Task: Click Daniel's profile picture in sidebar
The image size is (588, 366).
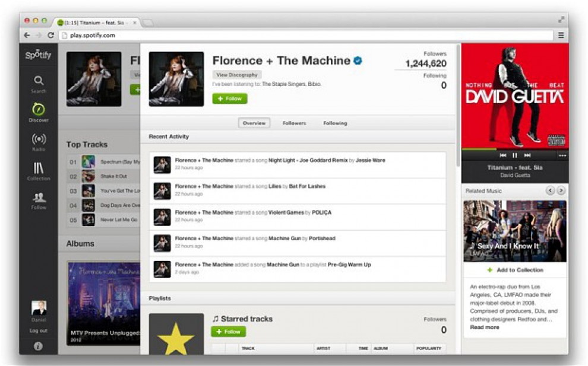Action: point(39,308)
